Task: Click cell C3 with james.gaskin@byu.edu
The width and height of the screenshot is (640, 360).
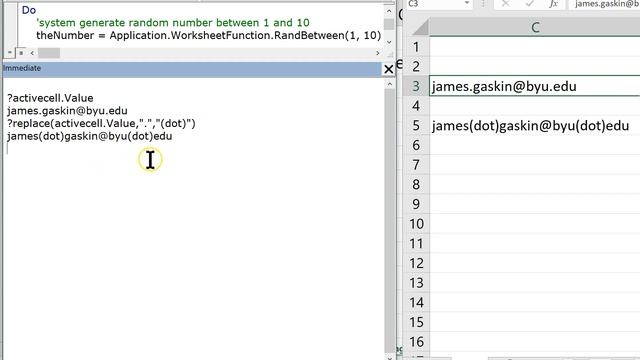Action: tap(535, 86)
